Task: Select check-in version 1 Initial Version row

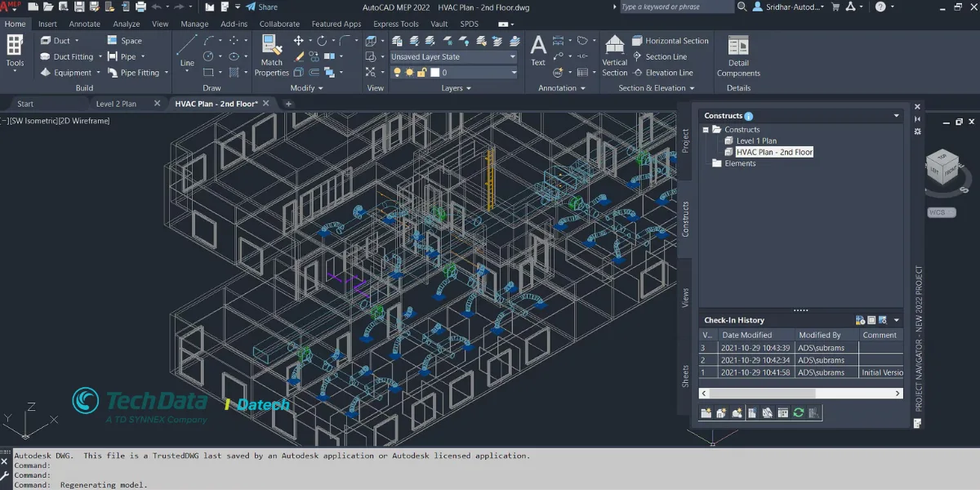Action: pyautogui.click(x=801, y=372)
